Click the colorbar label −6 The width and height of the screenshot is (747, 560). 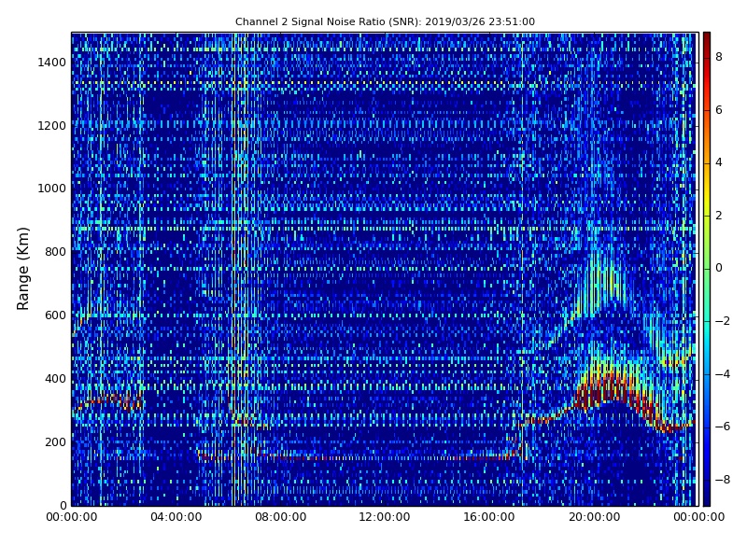pyautogui.click(x=723, y=427)
